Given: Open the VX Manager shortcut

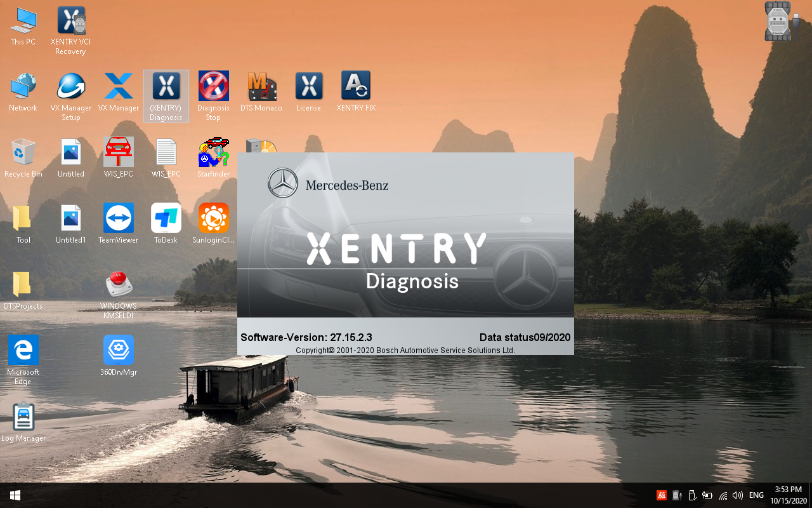Looking at the screenshot, I should pos(118,93).
